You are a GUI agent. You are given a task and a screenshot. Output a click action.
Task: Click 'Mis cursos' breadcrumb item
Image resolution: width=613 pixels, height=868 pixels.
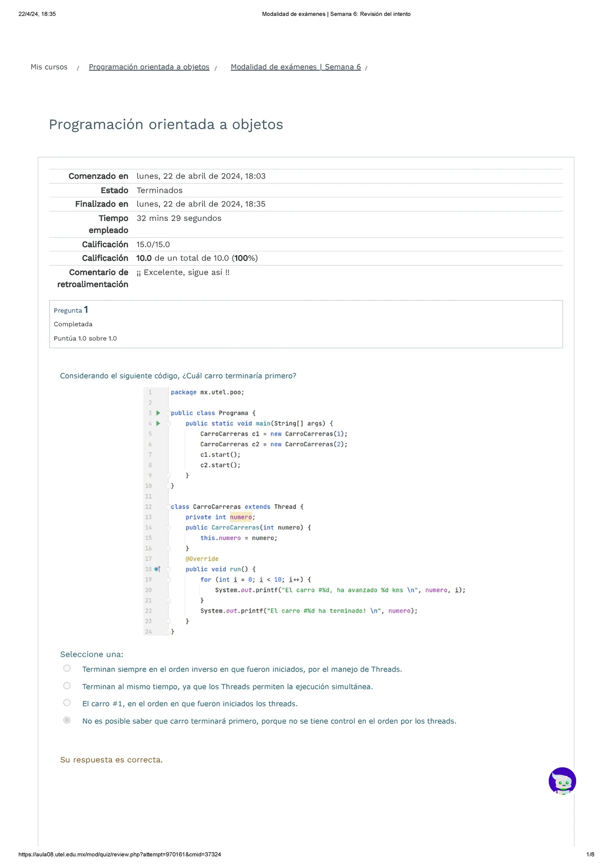pyautogui.click(x=49, y=67)
